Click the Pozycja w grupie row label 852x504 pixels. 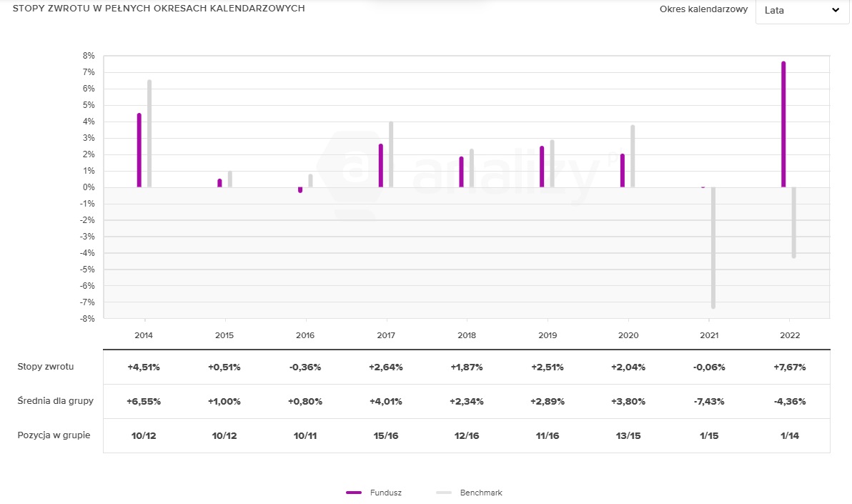click(54, 435)
